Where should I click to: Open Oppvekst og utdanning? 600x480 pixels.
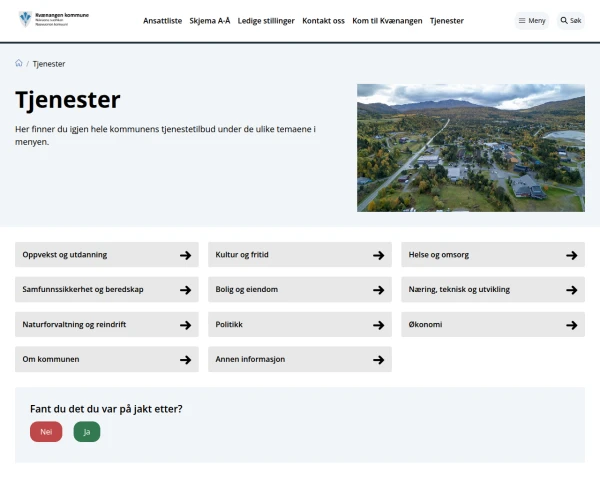coord(107,255)
